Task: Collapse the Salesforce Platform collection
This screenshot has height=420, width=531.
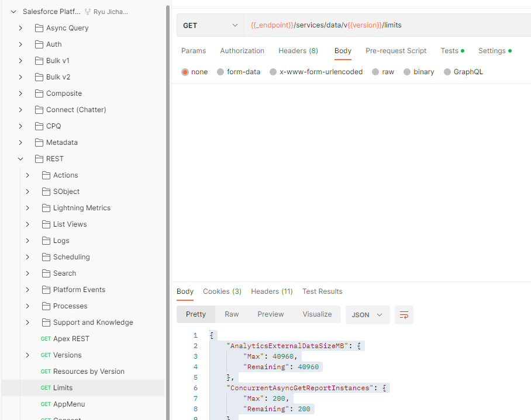Action: pos(13,12)
